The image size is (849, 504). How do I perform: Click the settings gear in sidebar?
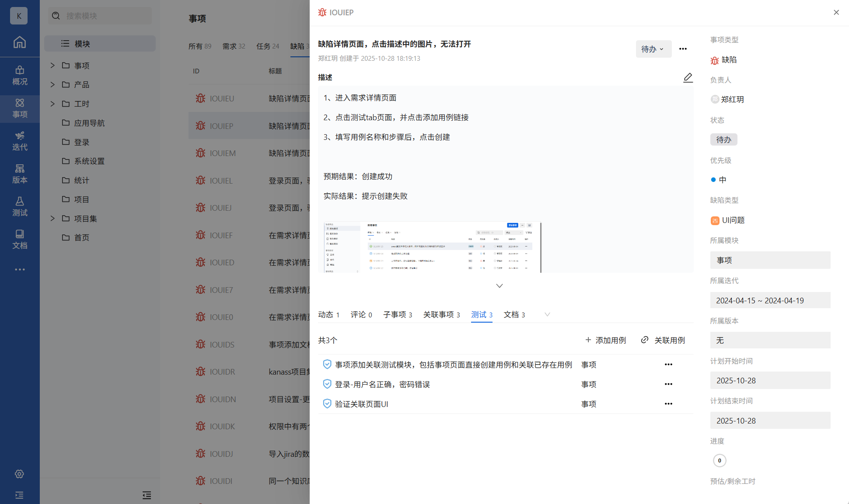tap(19, 474)
